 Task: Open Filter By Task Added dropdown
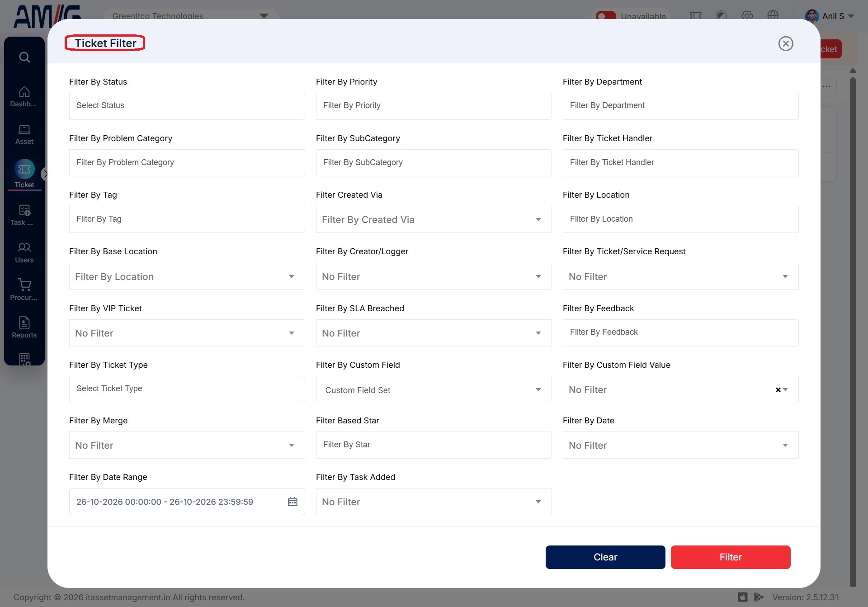434,502
